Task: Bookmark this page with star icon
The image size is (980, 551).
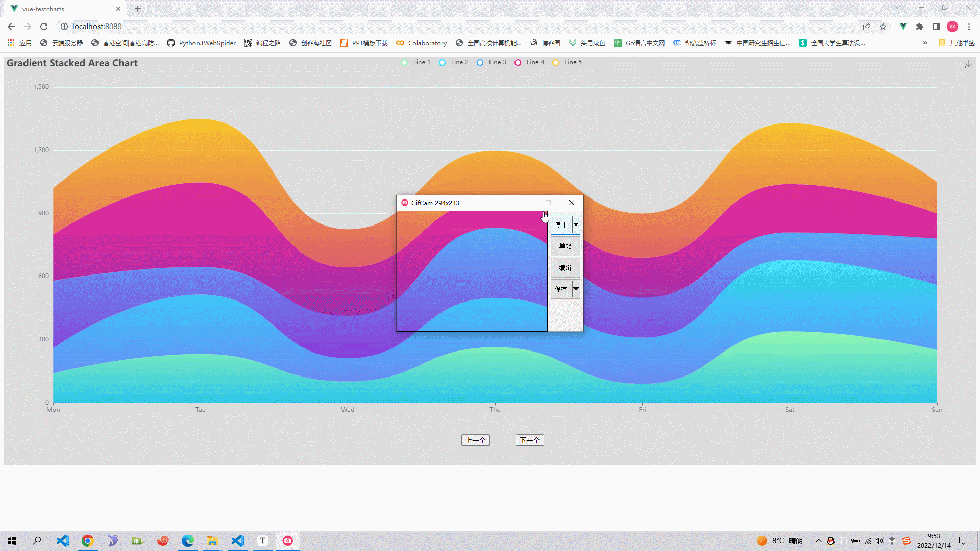Action: (883, 27)
